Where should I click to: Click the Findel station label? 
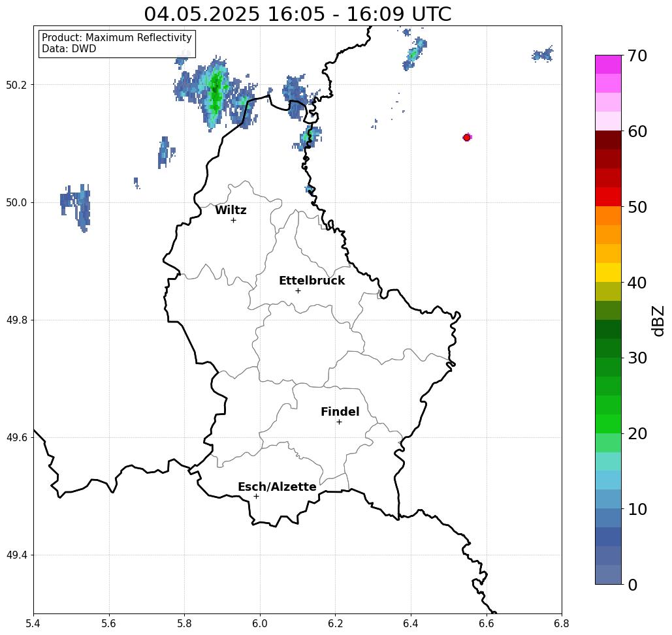point(340,412)
